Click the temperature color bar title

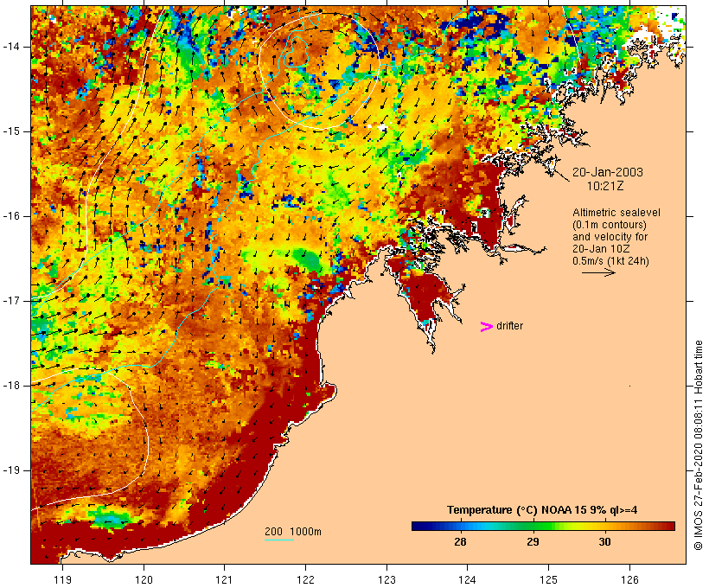(542, 510)
